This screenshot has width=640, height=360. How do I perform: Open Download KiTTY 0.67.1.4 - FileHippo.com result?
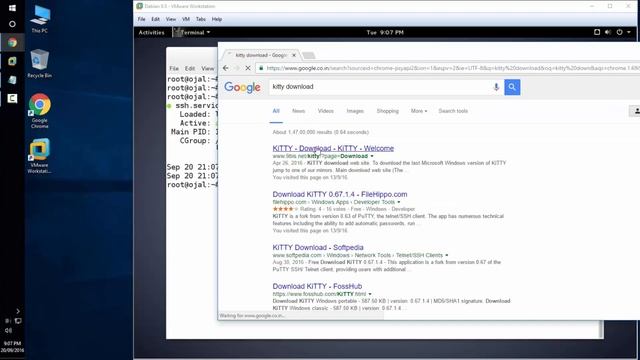[x=340, y=194]
